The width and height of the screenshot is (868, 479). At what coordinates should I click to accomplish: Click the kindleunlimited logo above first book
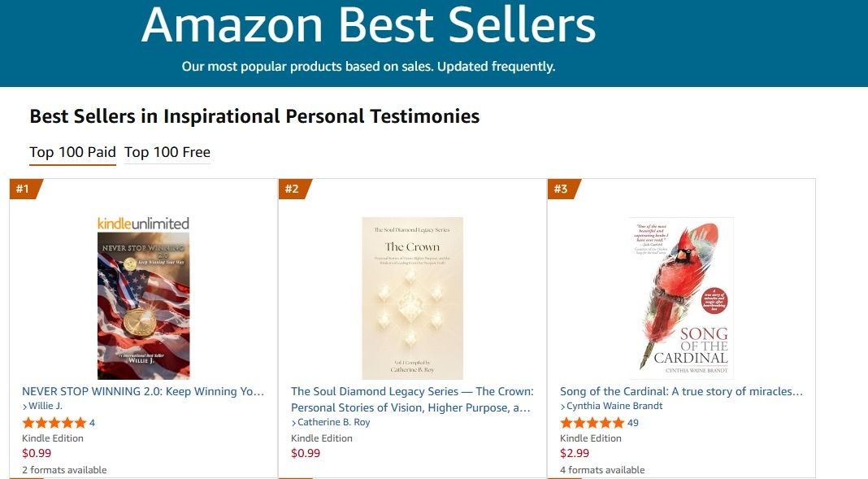143,223
